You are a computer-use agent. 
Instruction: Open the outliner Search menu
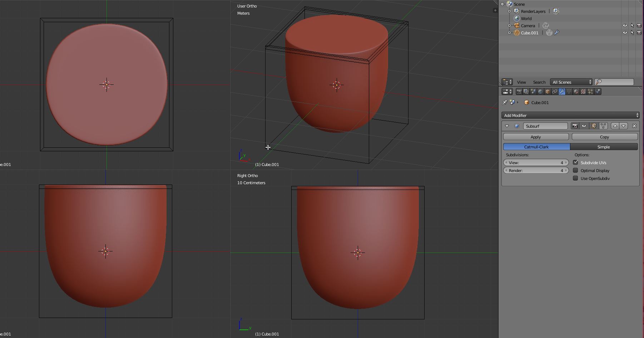pyautogui.click(x=539, y=82)
